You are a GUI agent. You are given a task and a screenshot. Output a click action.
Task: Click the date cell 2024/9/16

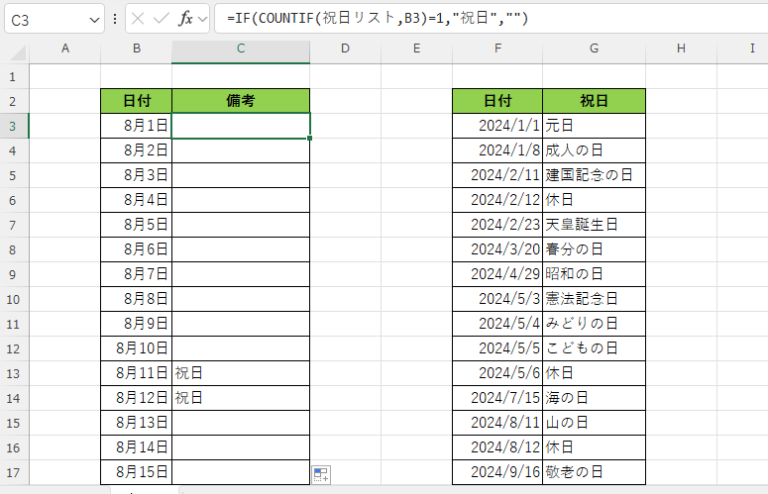[x=497, y=472]
